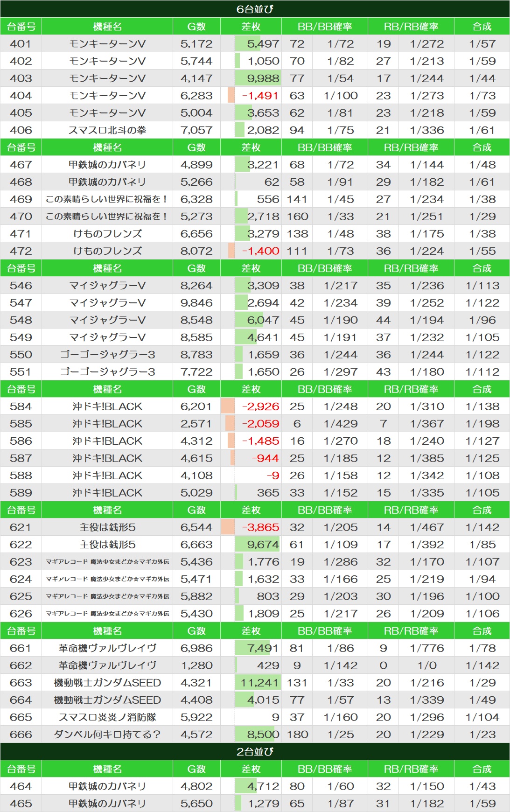Select the 6台並び section heading

tap(255, 9)
